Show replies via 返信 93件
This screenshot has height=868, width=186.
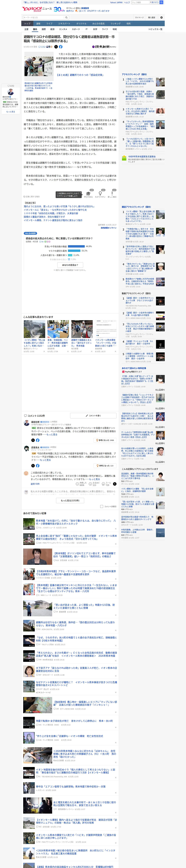(35, 484)
